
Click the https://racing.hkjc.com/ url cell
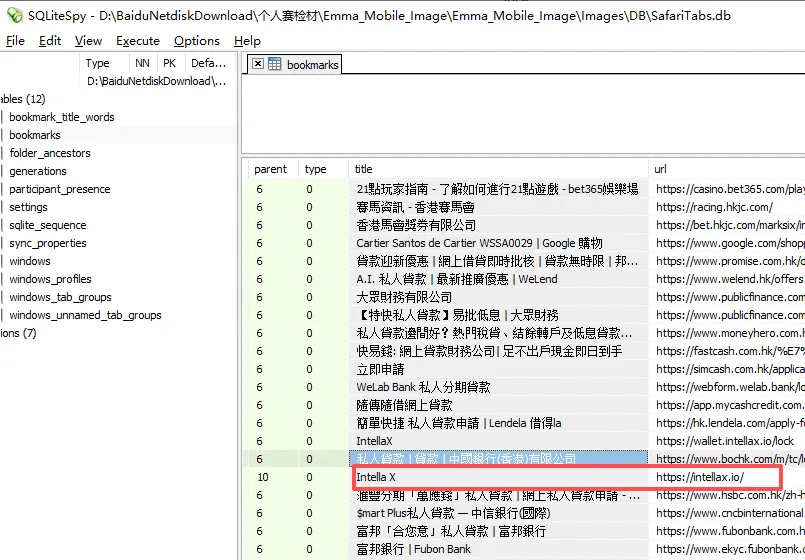727,207
